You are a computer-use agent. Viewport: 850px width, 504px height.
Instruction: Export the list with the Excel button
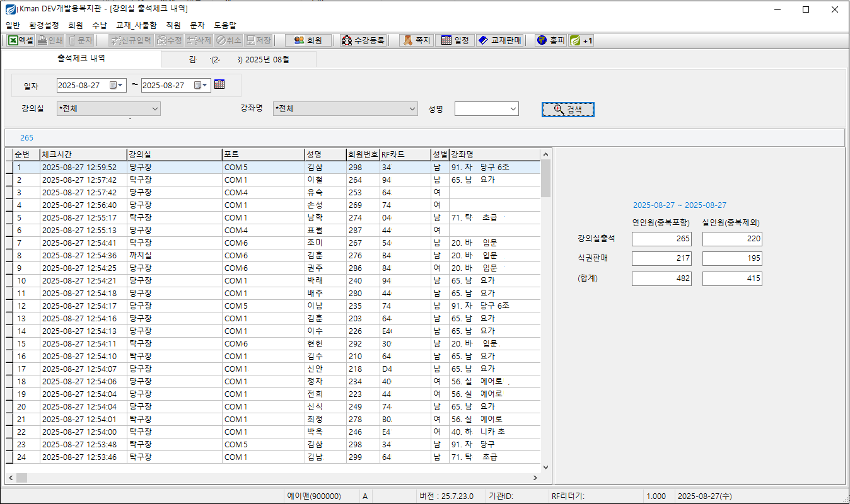21,40
